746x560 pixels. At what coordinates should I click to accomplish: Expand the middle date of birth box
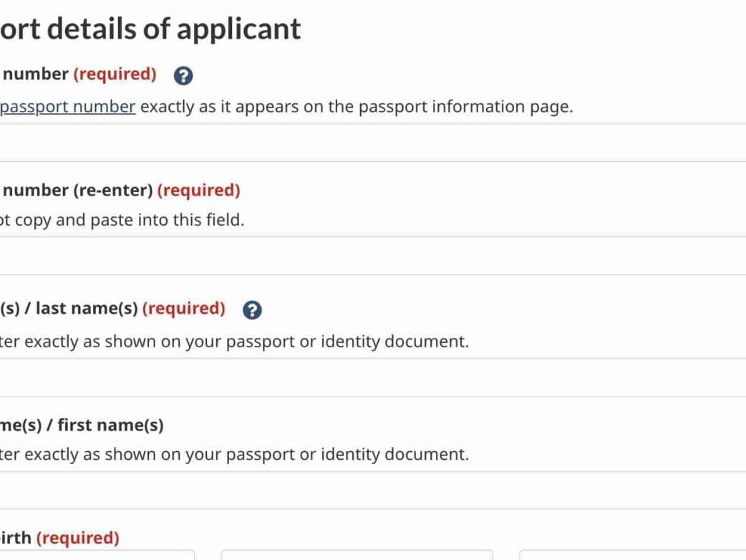[357, 555]
